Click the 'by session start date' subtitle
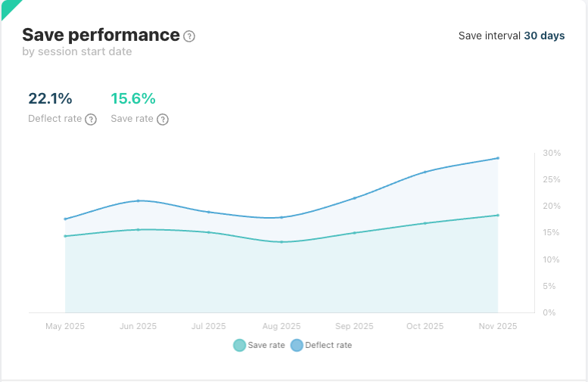This screenshot has width=588, height=382. click(77, 51)
